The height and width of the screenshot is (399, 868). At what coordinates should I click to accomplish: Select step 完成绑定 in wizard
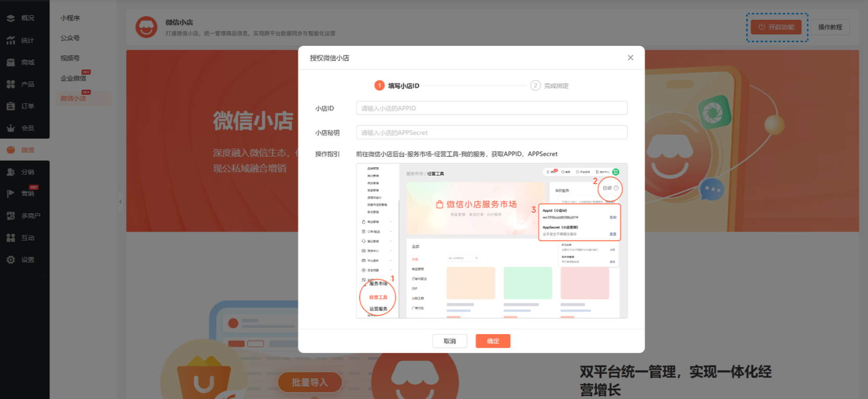(x=549, y=86)
